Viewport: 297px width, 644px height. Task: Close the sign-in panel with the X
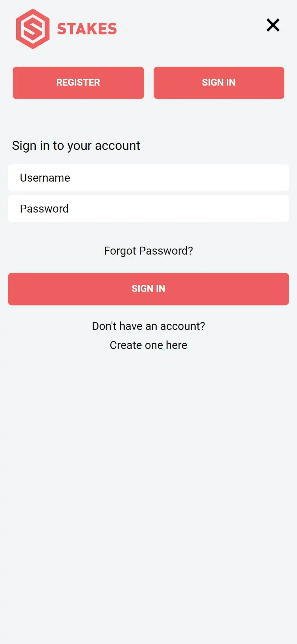(273, 25)
